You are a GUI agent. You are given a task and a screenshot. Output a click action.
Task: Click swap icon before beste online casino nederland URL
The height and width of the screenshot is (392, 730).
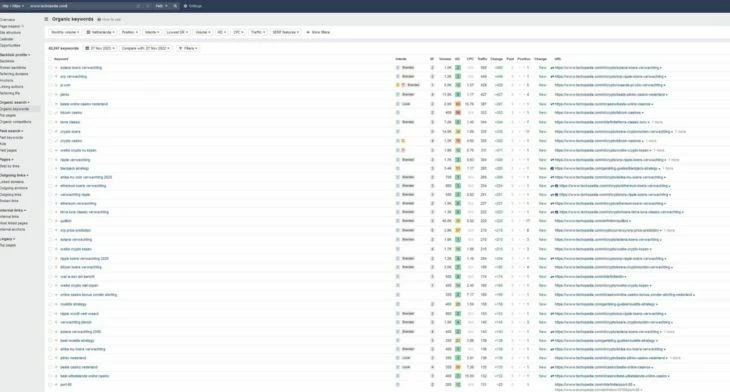click(552, 104)
